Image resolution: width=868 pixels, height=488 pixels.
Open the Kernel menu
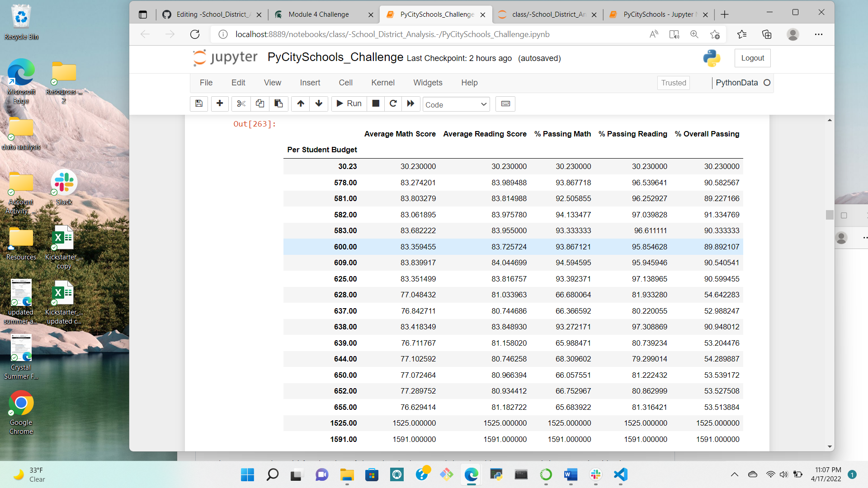coord(382,83)
